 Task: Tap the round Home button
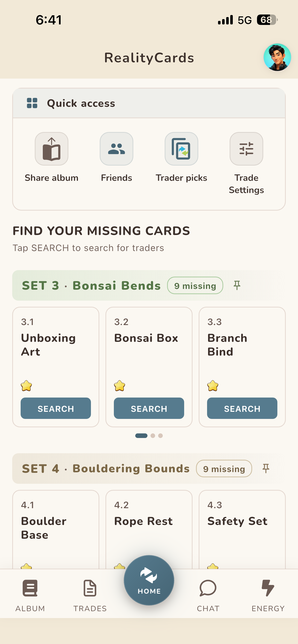pos(149,580)
